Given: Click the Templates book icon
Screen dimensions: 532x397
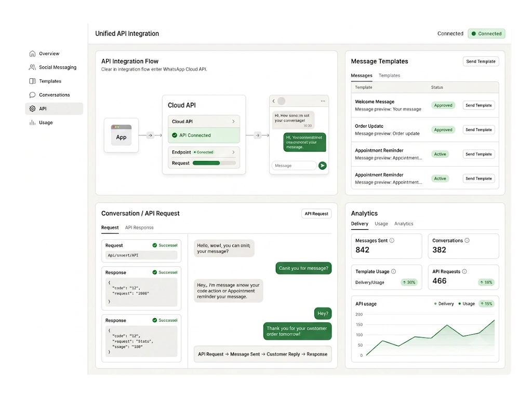Looking at the screenshot, I should click(x=33, y=81).
